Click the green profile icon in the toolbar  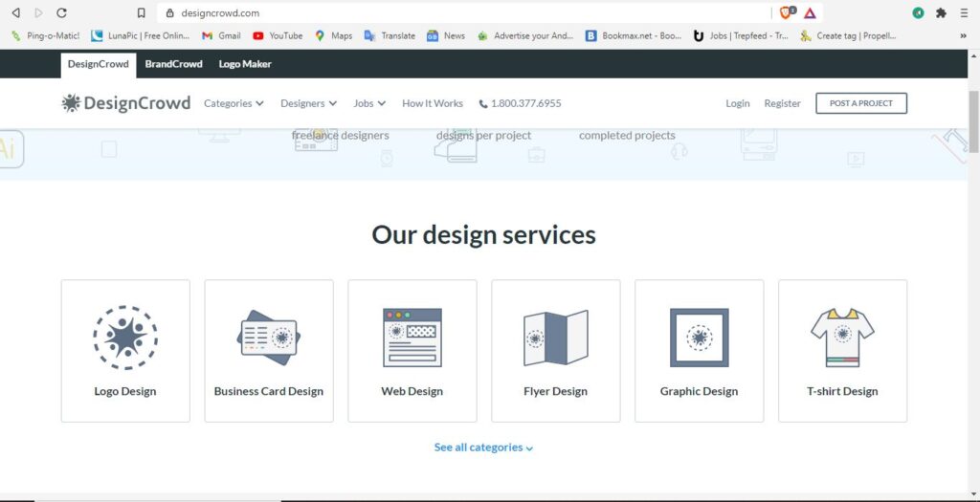(918, 12)
